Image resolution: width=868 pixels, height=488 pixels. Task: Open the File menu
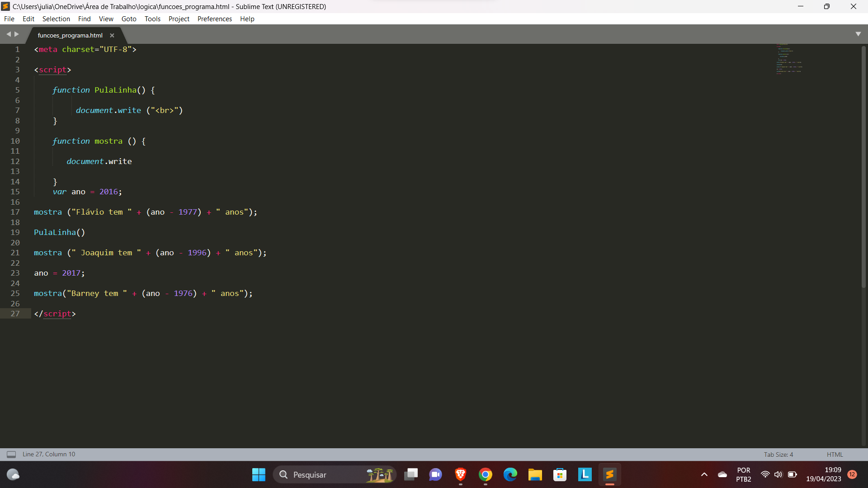[x=9, y=19]
